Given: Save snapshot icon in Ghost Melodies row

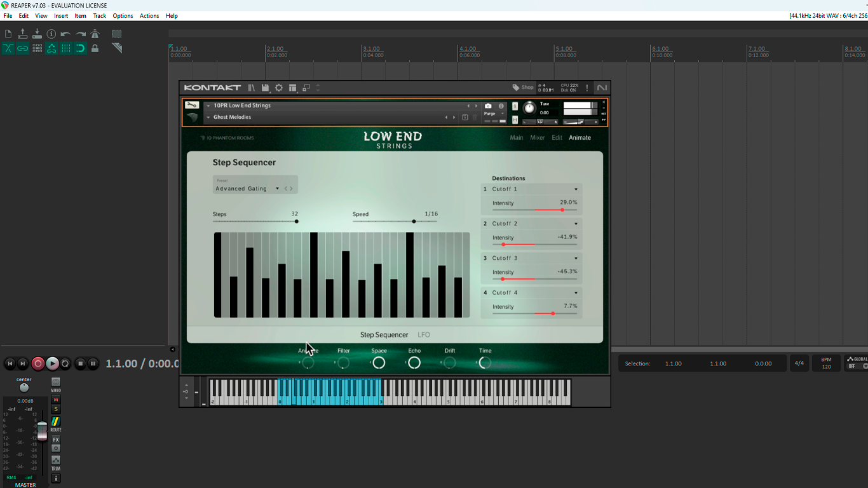Looking at the screenshot, I should click(x=465, y=118).
